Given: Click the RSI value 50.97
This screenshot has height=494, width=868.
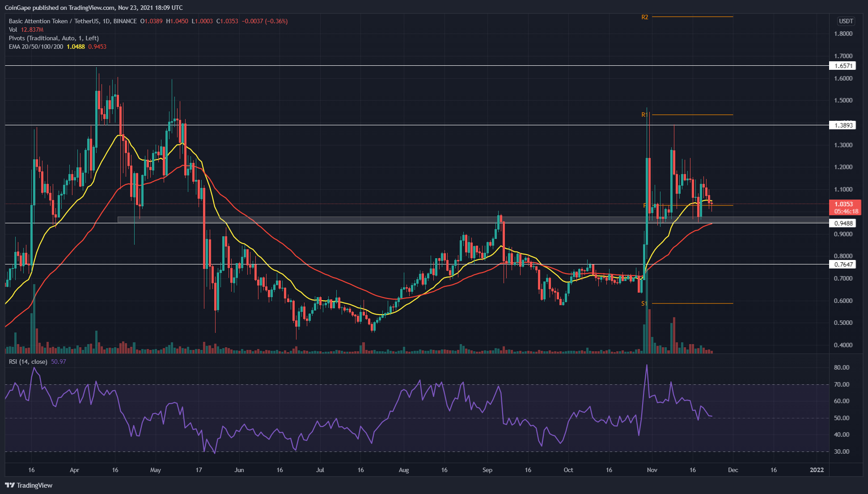Looking at the screenshot, I should point(59,362).
